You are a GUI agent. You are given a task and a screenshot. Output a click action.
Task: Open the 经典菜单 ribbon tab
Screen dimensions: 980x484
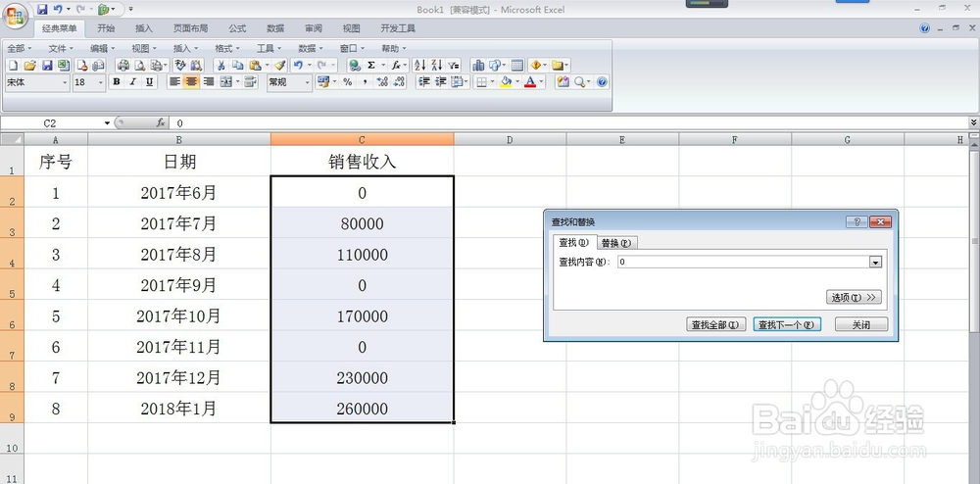click(x=60, y=28)
